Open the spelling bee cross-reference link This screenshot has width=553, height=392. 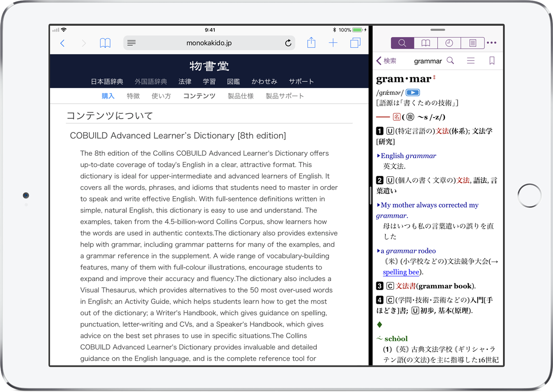(401, 272)
